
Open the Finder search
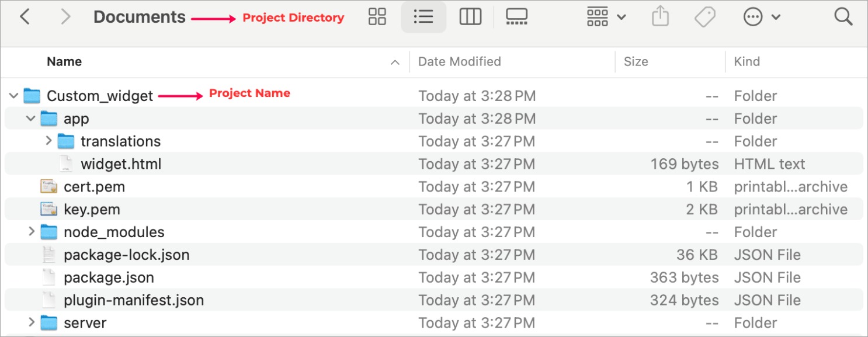tap(843, 17)
